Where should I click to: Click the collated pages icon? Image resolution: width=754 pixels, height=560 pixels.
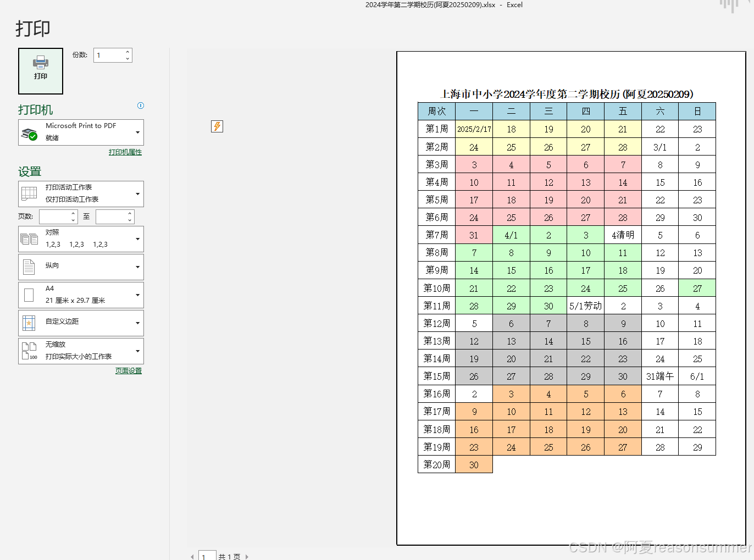pyautogui.click(x=29, y=239)
